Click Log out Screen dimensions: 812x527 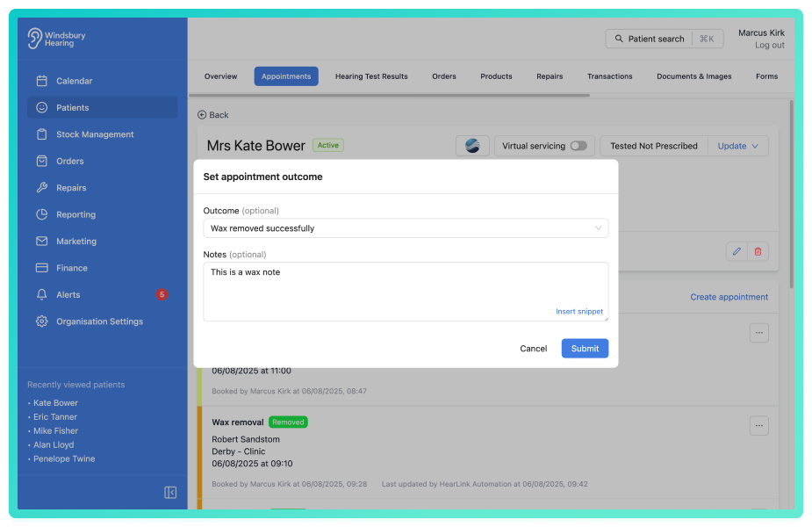(x=770, y=45)
